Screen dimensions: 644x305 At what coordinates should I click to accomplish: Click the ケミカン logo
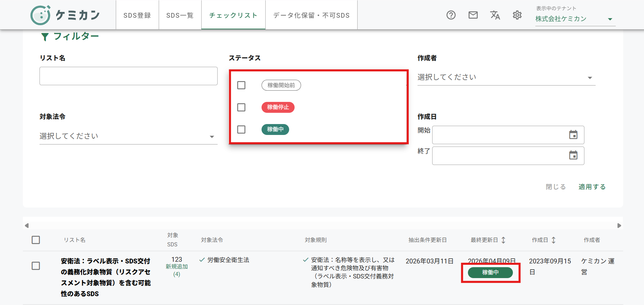(65, 15)
